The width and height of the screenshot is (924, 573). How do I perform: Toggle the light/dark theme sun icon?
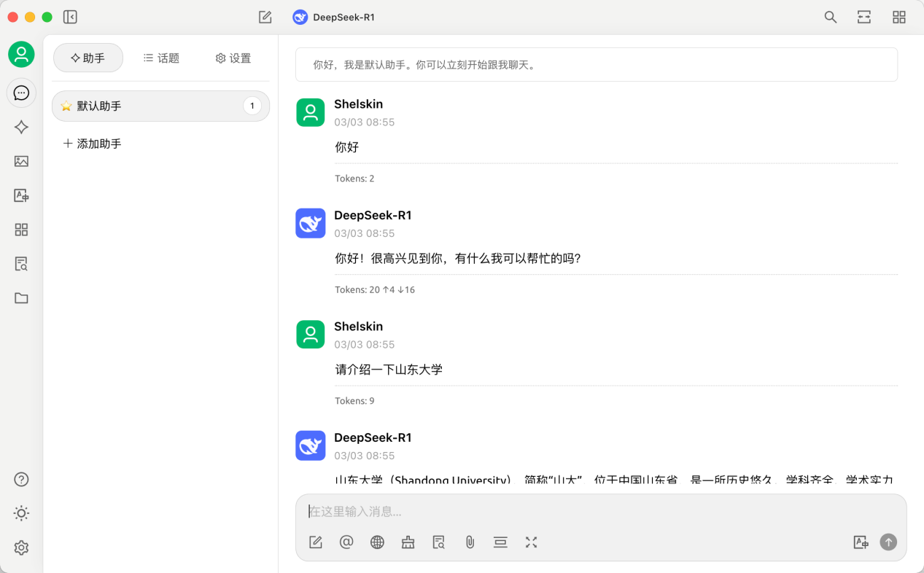point(21,513)
